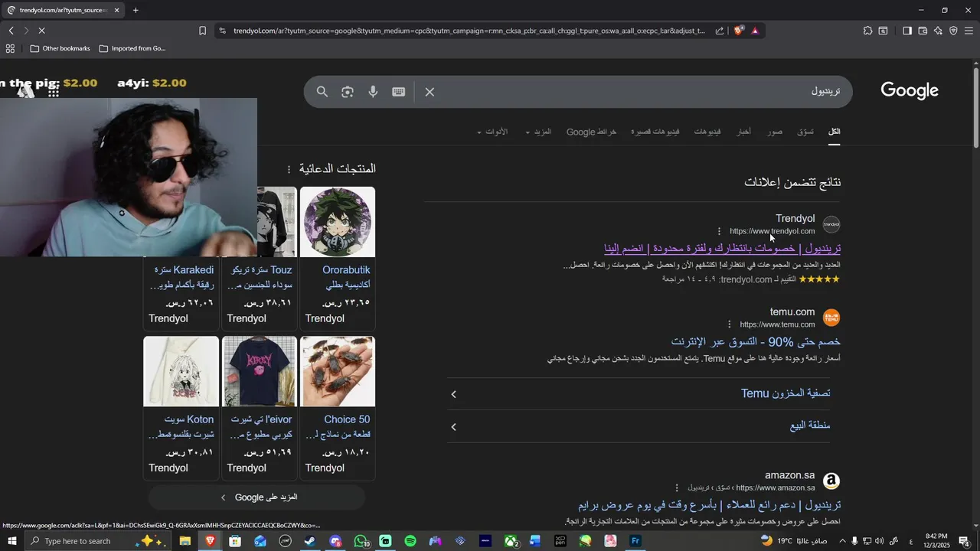
Task: Click the anime character product thumbnail
Action: click(x=338, y=222)
